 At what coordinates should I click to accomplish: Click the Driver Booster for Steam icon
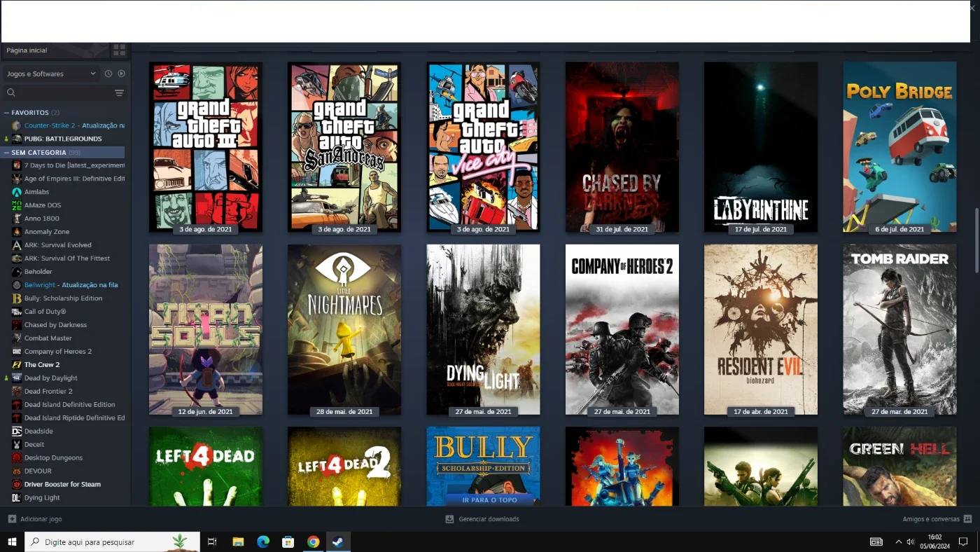[17, 485]
